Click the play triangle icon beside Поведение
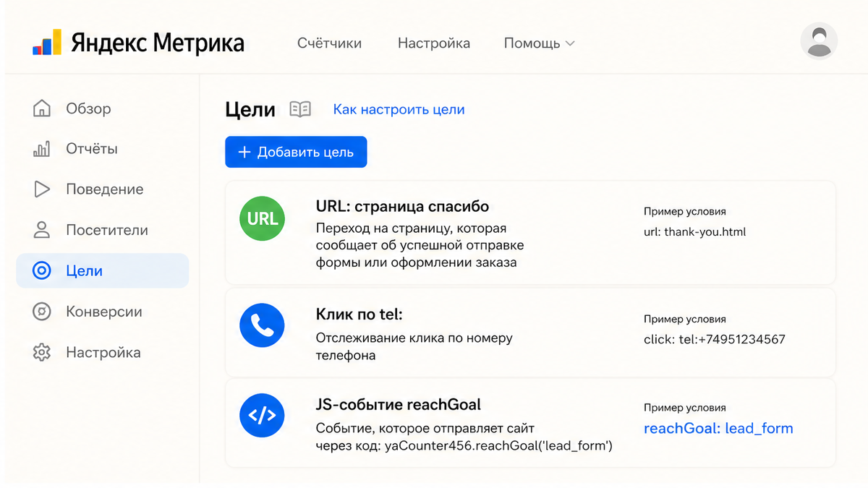The width and height of the screenshot is (868, 488). (42, 189)
